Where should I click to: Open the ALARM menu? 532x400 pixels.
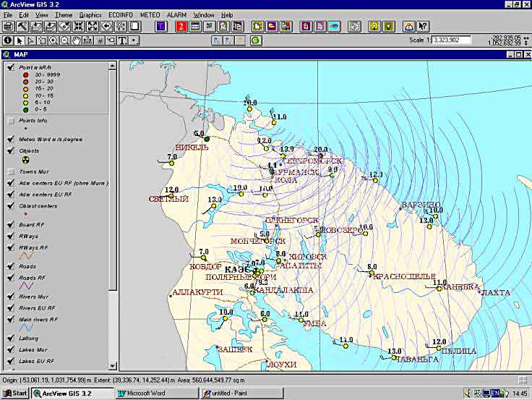click(176, 14)
